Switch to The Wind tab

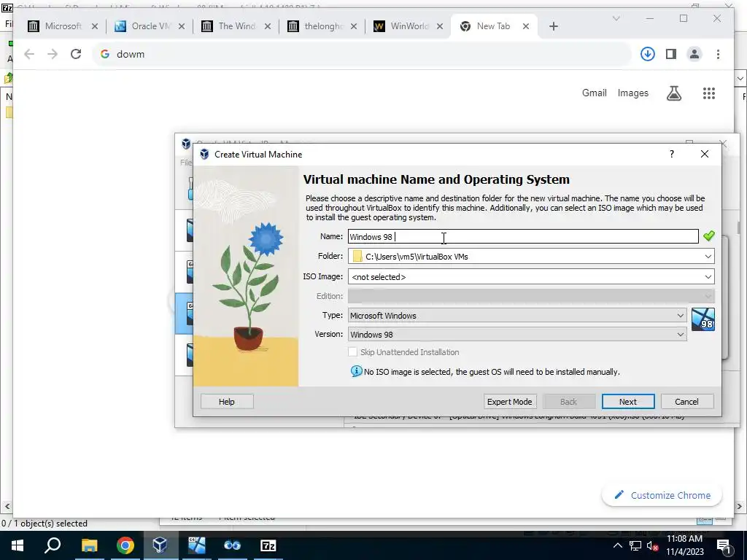(236, 26)
